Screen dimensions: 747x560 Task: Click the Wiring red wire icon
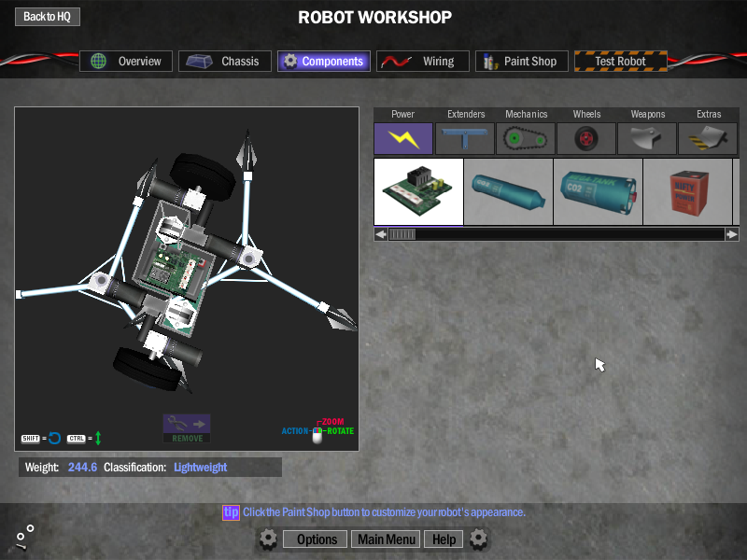(x=396, y=62)
